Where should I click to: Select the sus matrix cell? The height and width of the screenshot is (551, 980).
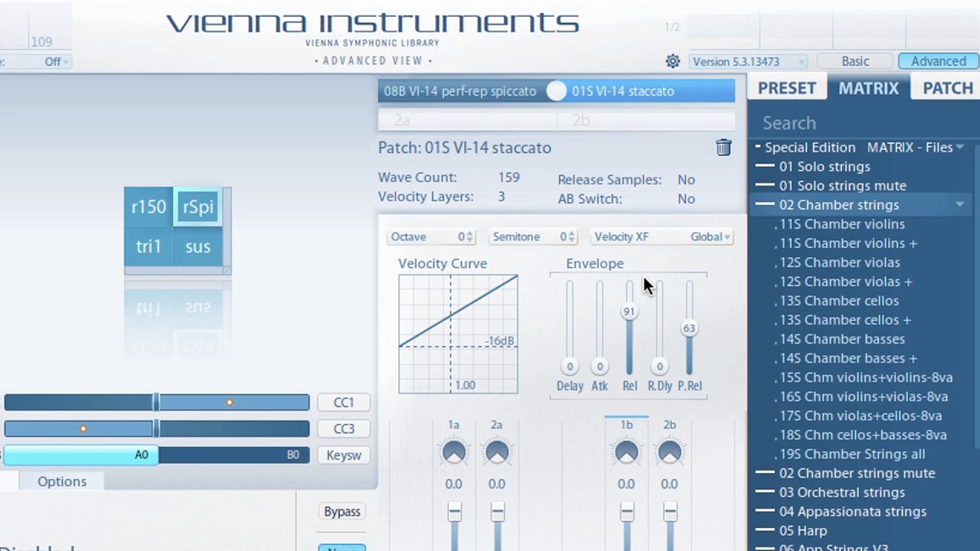coord(198,246)
